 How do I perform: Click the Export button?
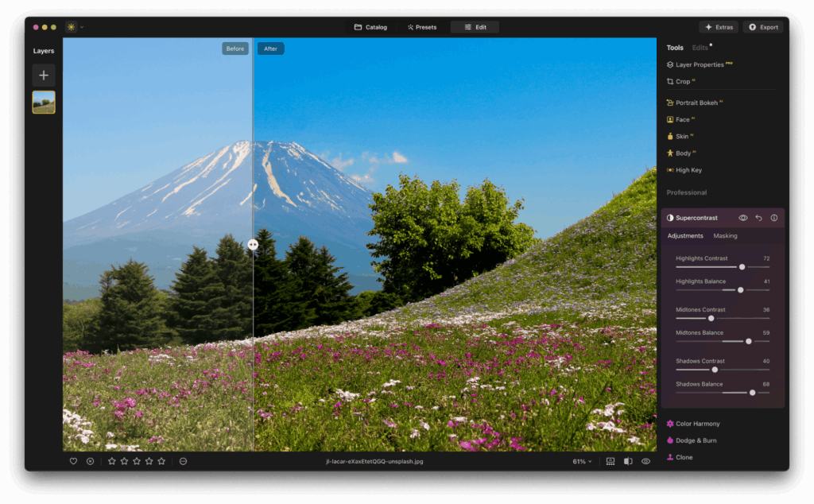point(762,26)
